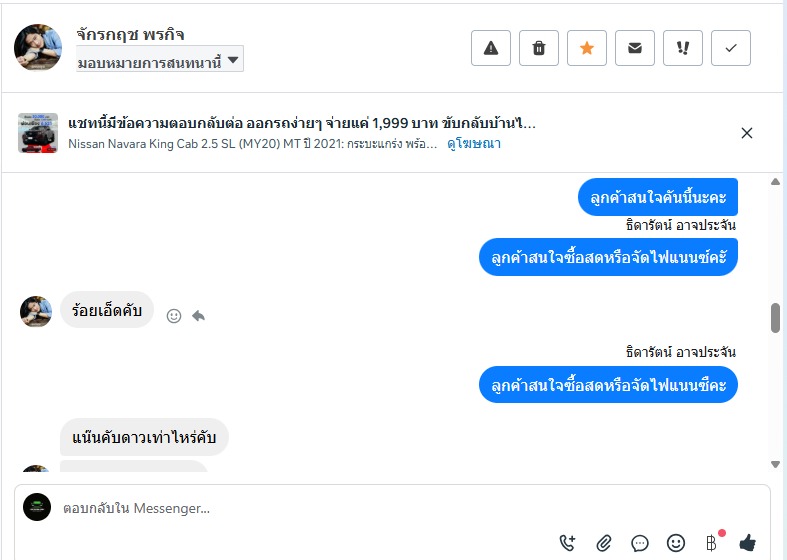This screenshot has width=787, height=560.
Task: Mark conversation done with checkmark button
Action: 731,48
